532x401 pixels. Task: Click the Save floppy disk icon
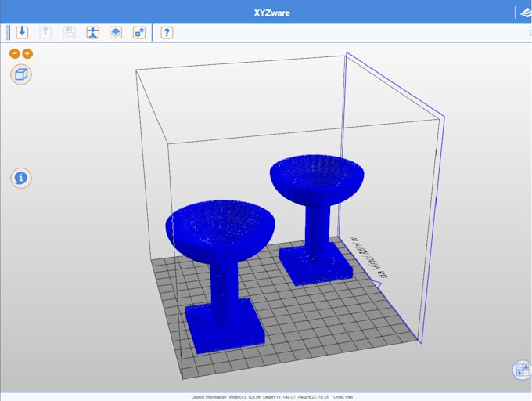pyautogui.click(x=69, y=32)
